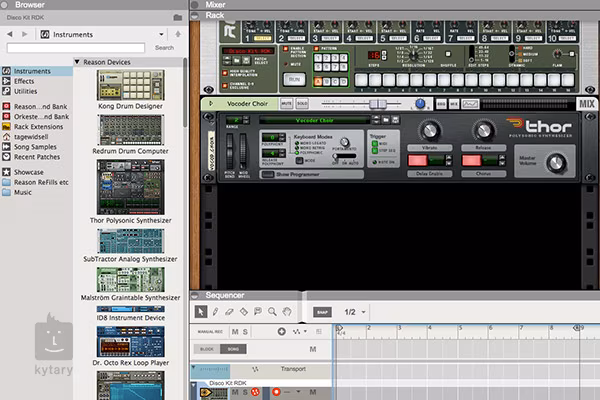
Task: Open the Showcase star location
Action: tap(29, 172)
